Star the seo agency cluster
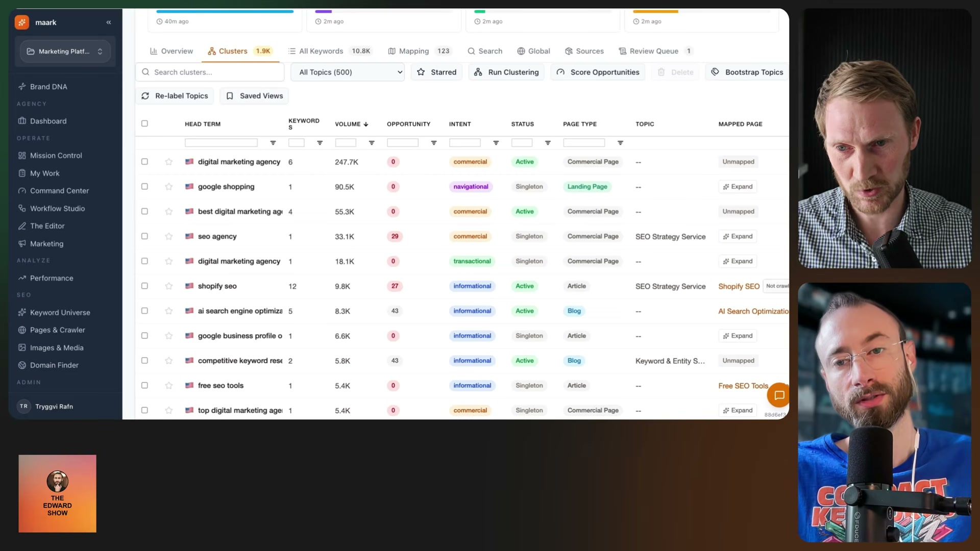 [x=169, y=236]
